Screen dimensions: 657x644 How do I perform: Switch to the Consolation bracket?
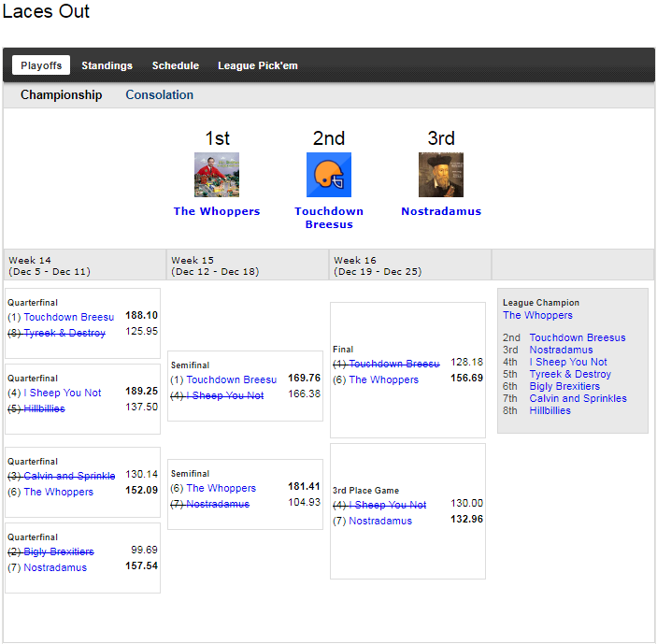pos(160,94)
